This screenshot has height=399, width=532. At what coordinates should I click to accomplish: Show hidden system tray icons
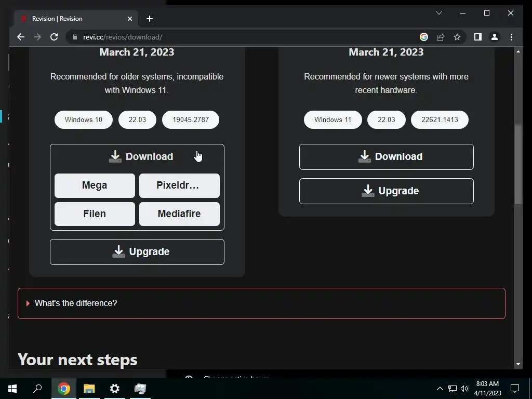coord(440,389)
